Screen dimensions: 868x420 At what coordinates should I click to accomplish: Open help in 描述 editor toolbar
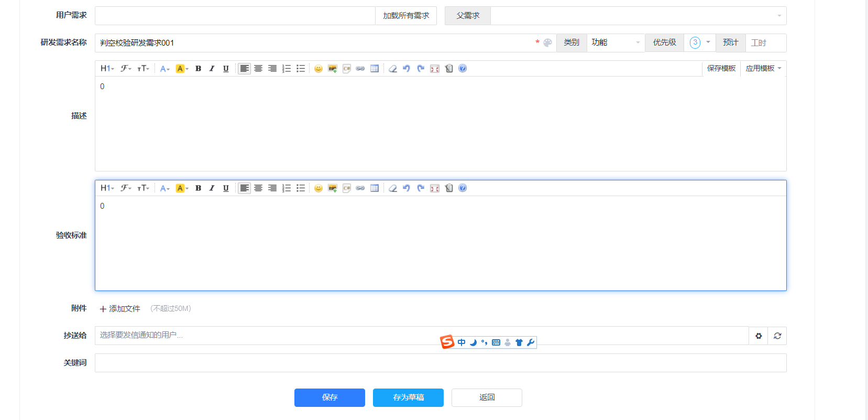(463, 69)
